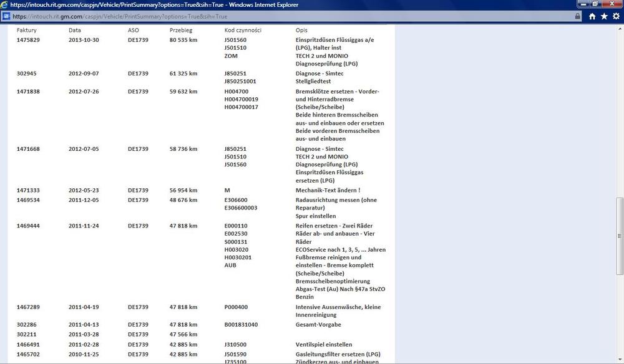Click the Ventilspiel einstellen description
The image size is (624, 364).
click(x=324, y=345)
